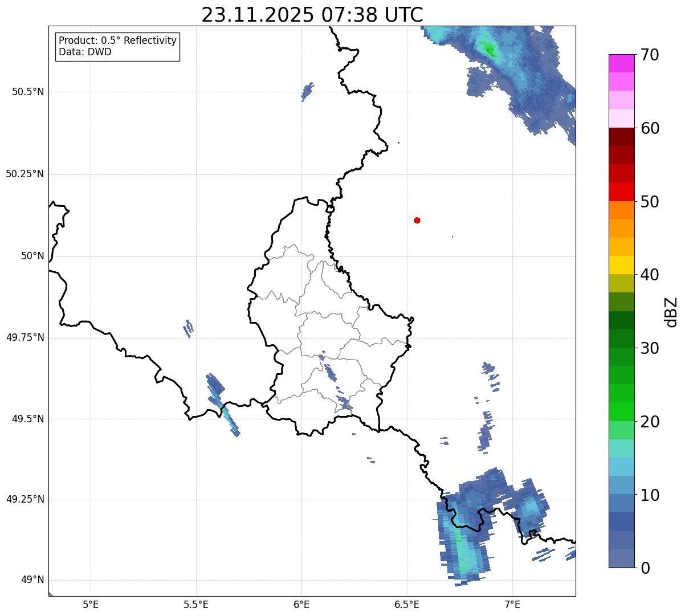Click the 60 tick on colorbar
The height and width of the screenshot is (616, 685).
(650, 128)
